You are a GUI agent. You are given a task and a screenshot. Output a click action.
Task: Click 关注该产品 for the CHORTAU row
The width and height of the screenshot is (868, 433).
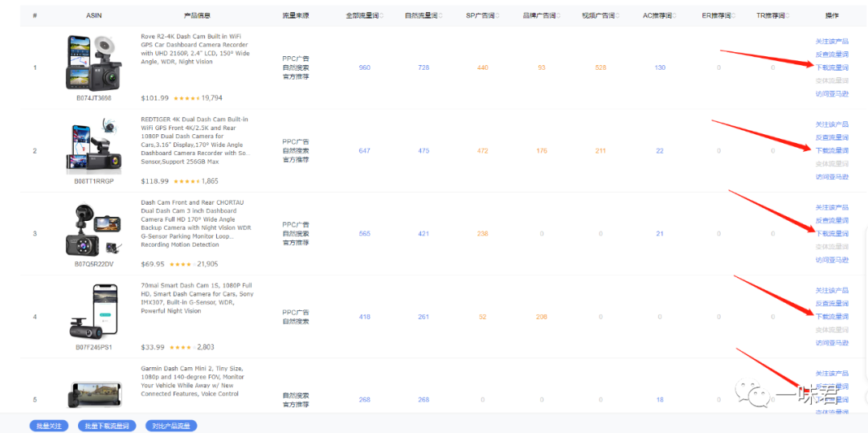[x=832, y=207]
